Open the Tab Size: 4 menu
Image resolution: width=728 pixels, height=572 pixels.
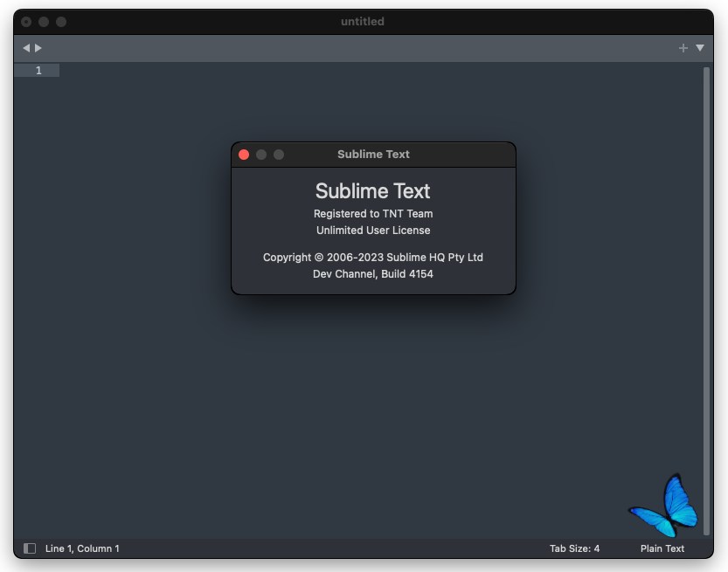[x=574, y=548]
